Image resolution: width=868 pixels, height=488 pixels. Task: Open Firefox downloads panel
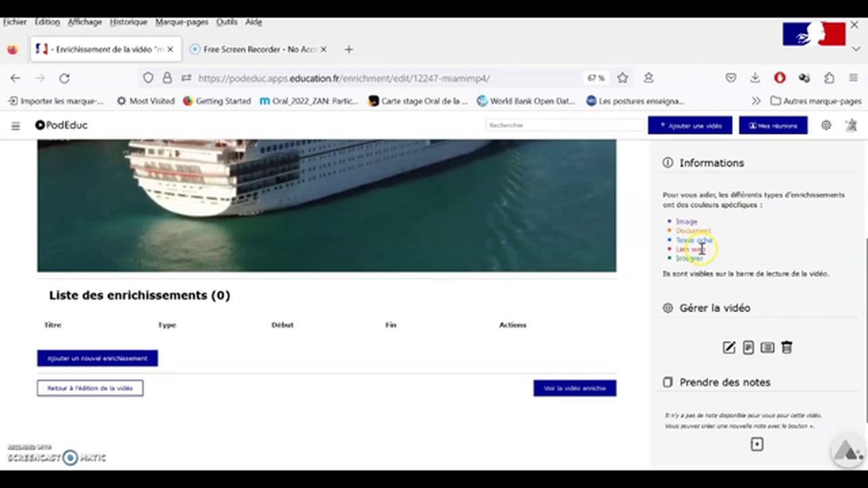click(x=755, y=78)
